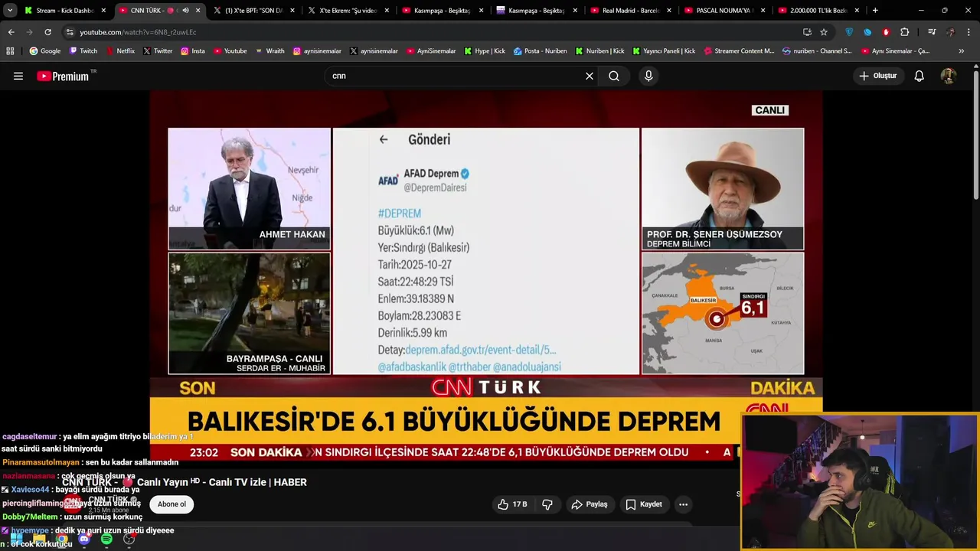980x551 pixels.
Task: Go back with browser back arrow
Action: (11, 32)
